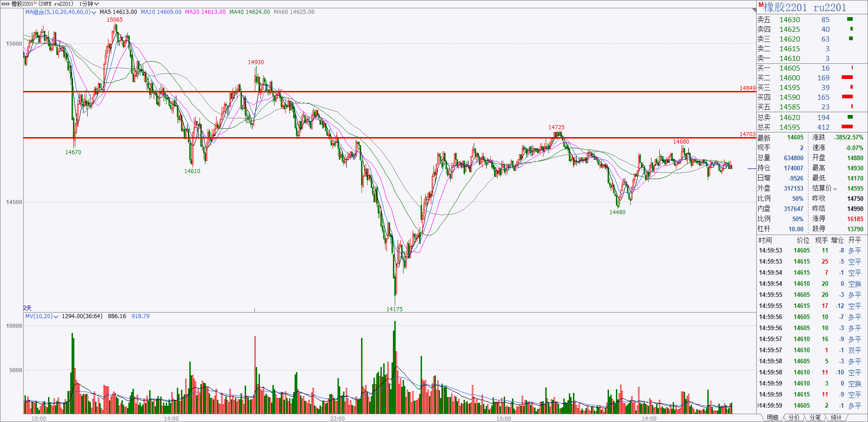Select the 14:59:54 空换 trade row

tap(812, 284)
